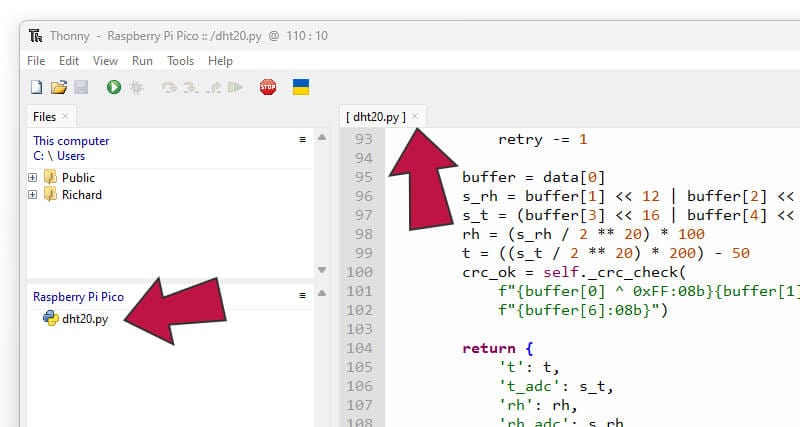Screen dimensions: 800x427
Task: Open the Run menu
Action: 142,61
